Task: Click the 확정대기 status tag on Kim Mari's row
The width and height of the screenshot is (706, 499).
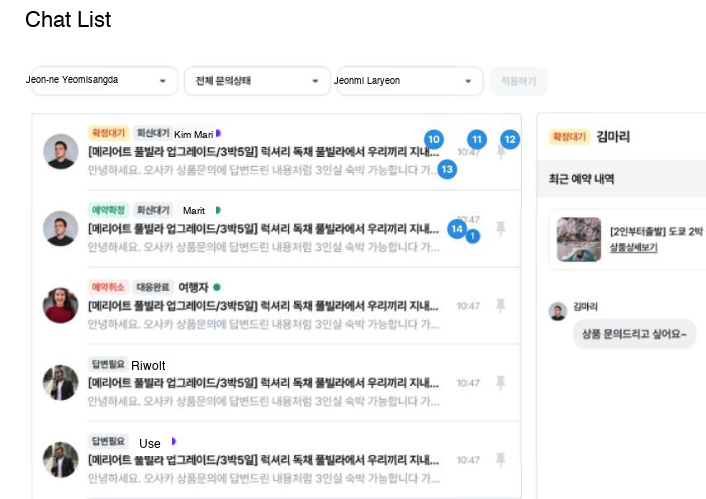Action: [x=108, y=133]
